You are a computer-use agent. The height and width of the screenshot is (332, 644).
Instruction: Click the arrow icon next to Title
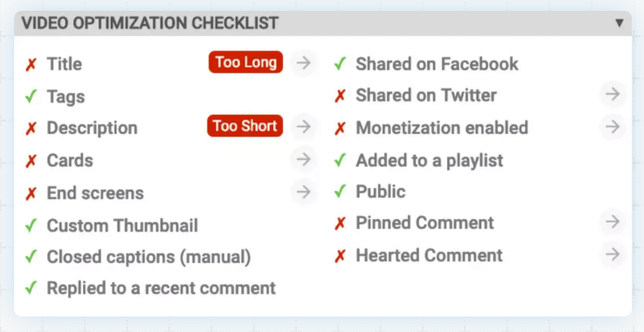304,63
